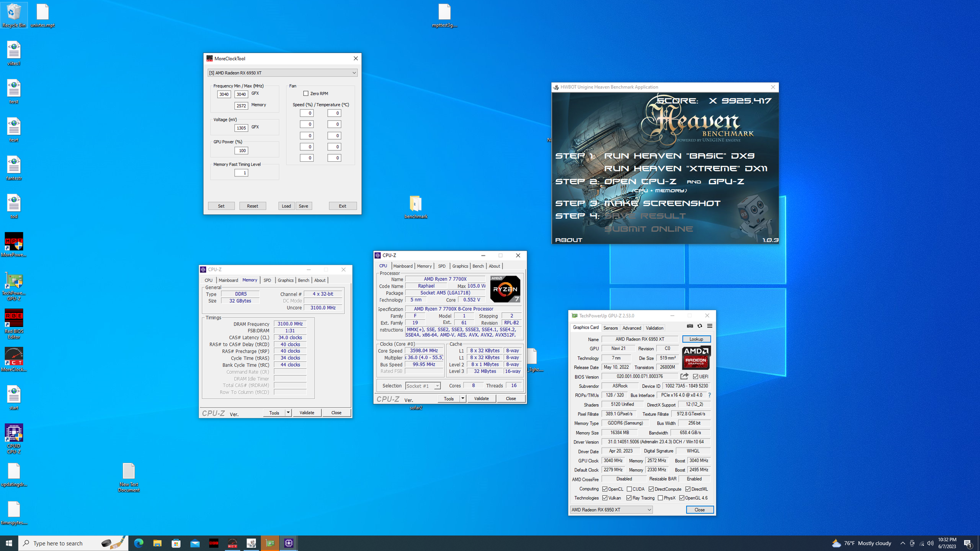Toggle the UEFI checkbox in GPU-Z
The height and width of the screenshot is (551, 980).
[695, 377]
